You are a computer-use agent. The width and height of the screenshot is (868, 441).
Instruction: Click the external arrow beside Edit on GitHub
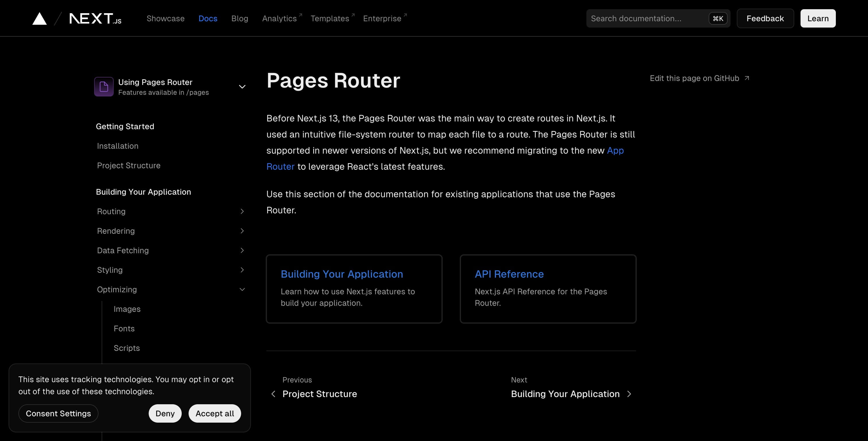point(747,78)
